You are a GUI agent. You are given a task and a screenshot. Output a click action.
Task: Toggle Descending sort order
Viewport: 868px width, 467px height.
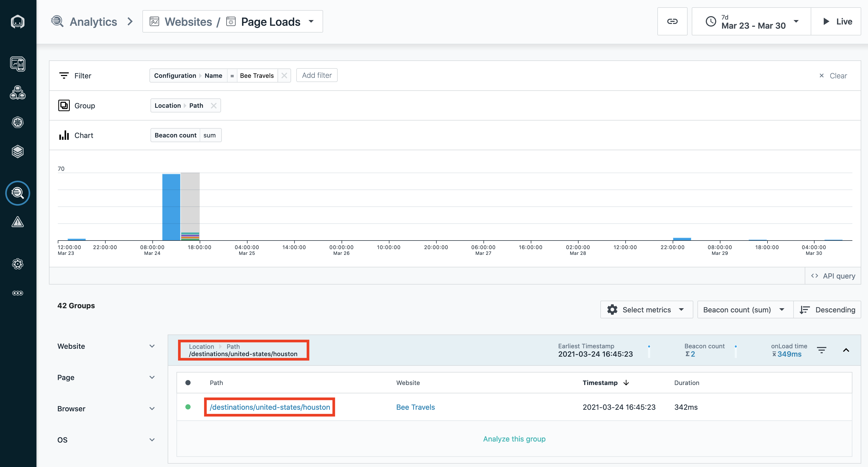click(827, 310)
